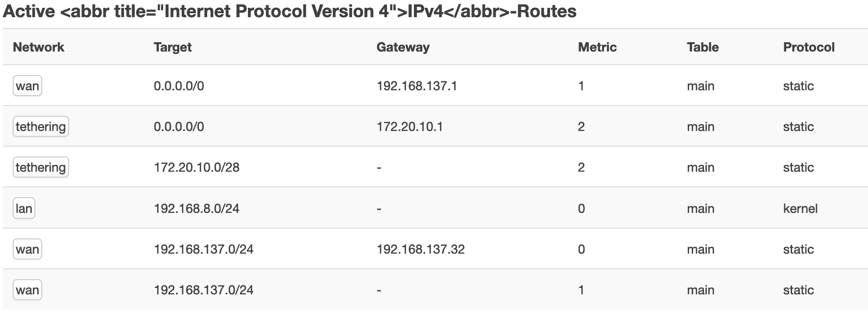This screenshot has width=868, height=313.
Task: Sort by the Gateway column header
Action: pos(403,47)
